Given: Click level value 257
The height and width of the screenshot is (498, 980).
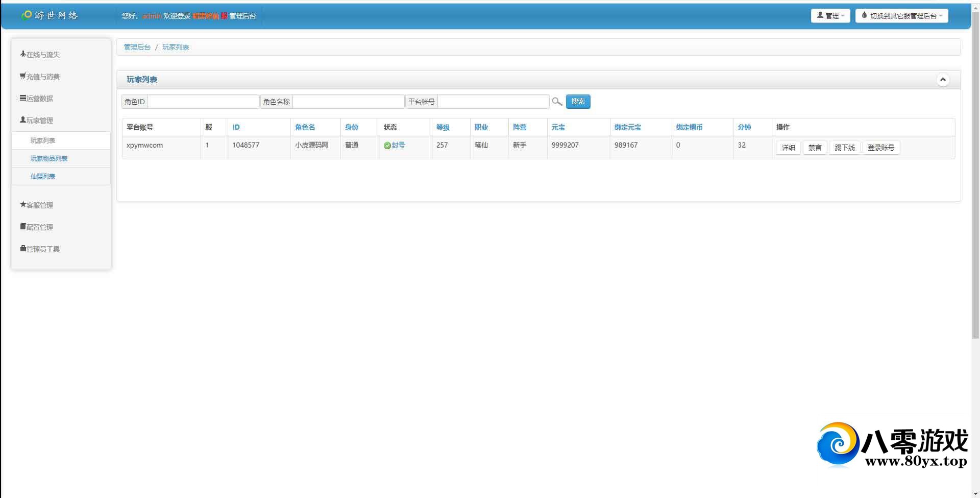Looking at the screenshot, I should (x=442, y=145).
